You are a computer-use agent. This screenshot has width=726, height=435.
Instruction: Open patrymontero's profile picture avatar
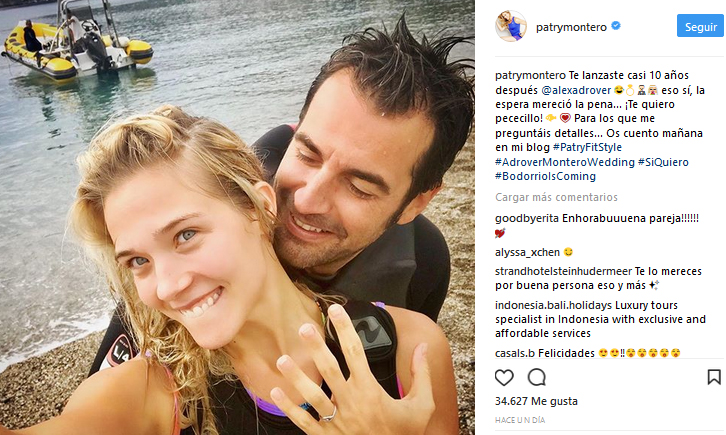pyautogui.click(x=511, y=26)
